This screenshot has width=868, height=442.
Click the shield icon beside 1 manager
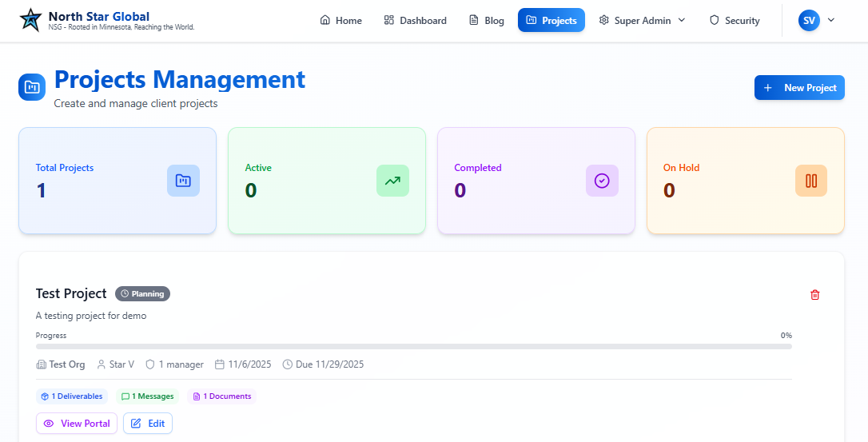click(150, 364)
